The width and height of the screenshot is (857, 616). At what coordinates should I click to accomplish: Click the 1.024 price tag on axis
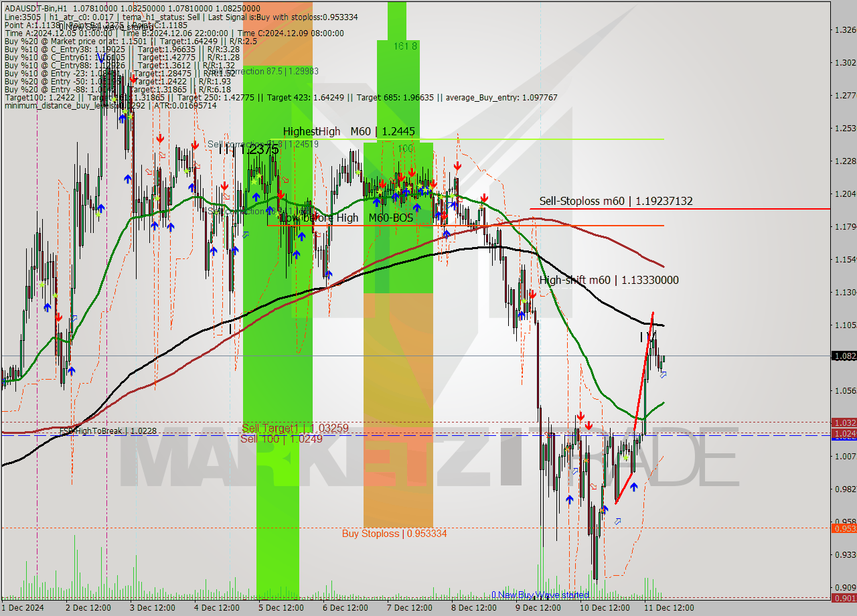(844, 434)
